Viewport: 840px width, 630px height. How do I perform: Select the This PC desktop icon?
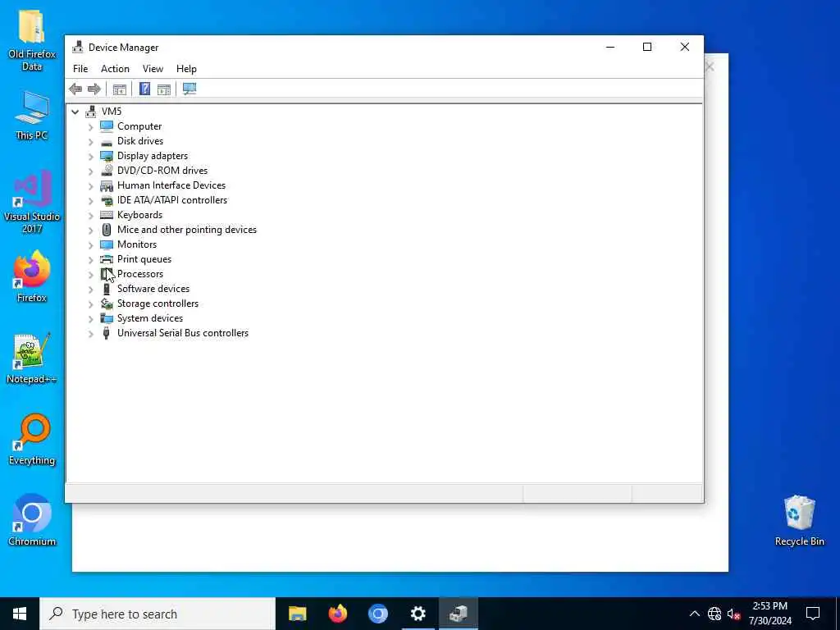pyautogui.click(x=32, y=116)
